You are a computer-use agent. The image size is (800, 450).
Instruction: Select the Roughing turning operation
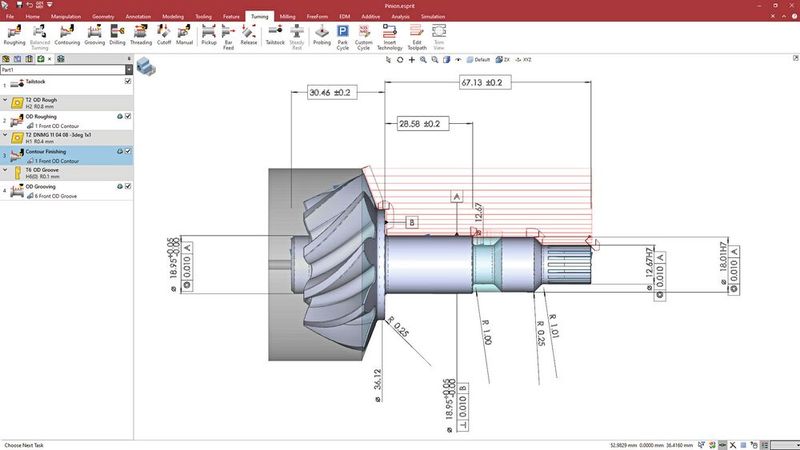pyautogui.click(x=15, y=37)
